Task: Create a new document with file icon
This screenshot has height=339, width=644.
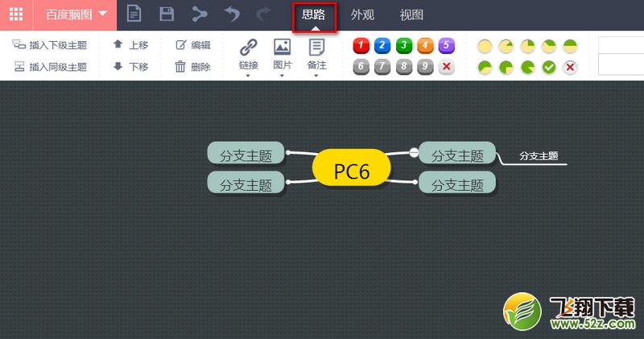Action: click(x=134, y=14)
